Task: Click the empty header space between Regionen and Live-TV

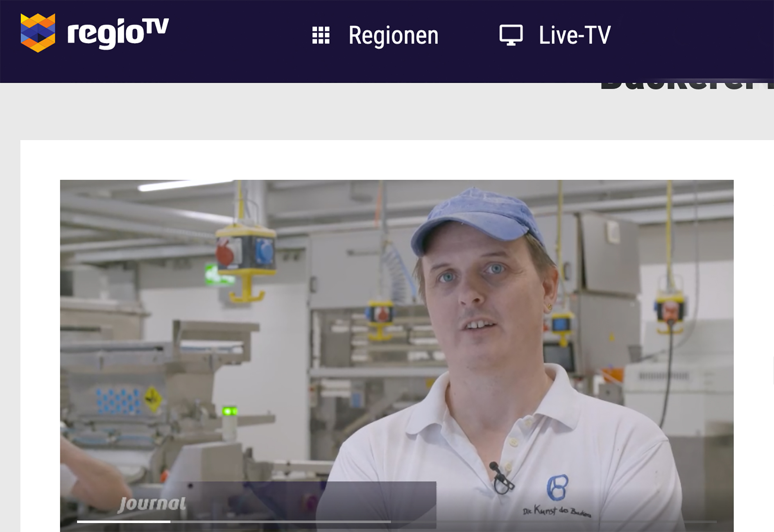Action: point(469,35)
